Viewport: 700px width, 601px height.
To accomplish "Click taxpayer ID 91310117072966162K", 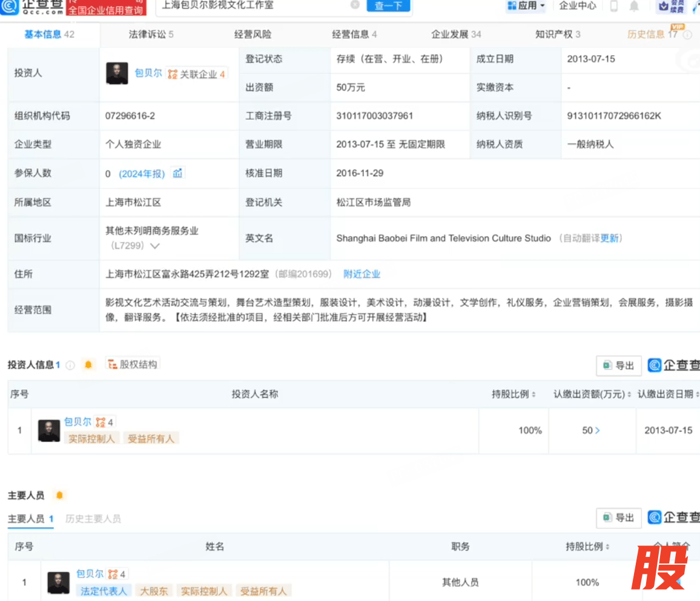I will tap(614, 116).
